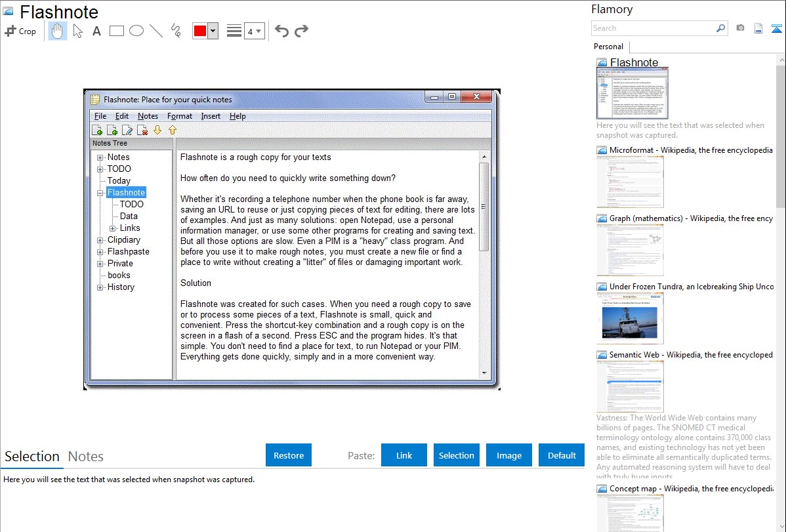Select the Data tree item

(129, 216)
